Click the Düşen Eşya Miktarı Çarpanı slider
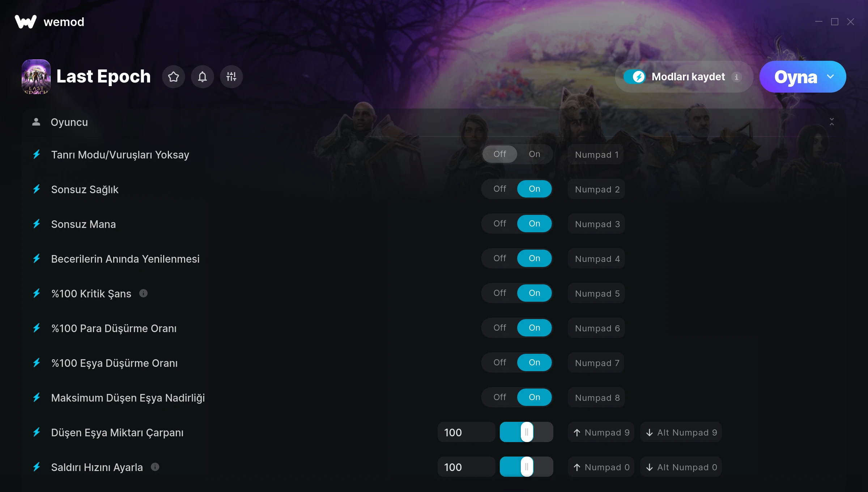Image resolution: width=868 pixels, height=492 pixels. click(x=526, y=432)
